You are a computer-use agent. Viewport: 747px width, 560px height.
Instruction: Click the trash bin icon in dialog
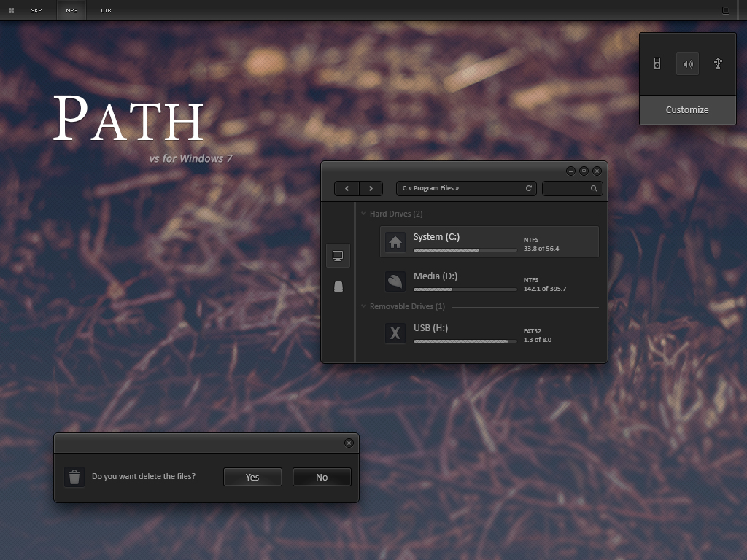[74, 477]
